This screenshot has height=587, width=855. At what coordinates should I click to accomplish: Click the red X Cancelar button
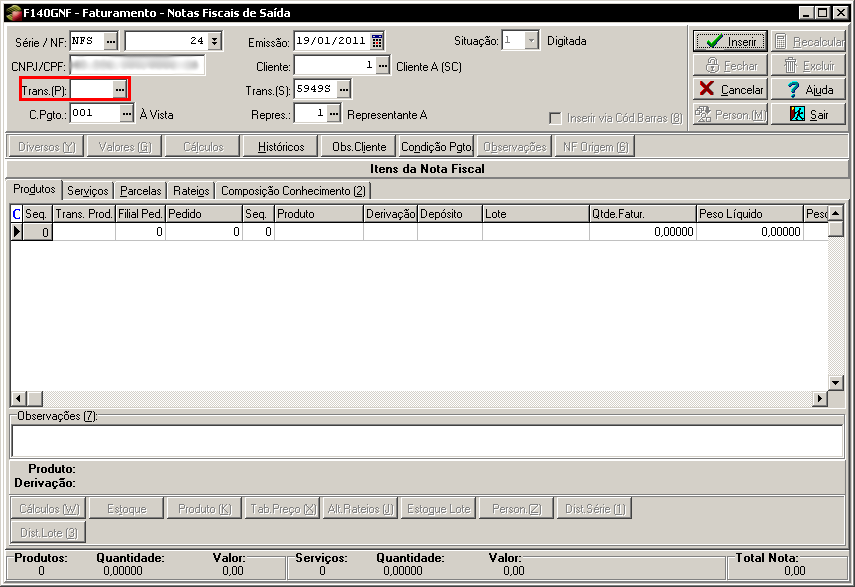pyautogui.click(x=730, y=89)
